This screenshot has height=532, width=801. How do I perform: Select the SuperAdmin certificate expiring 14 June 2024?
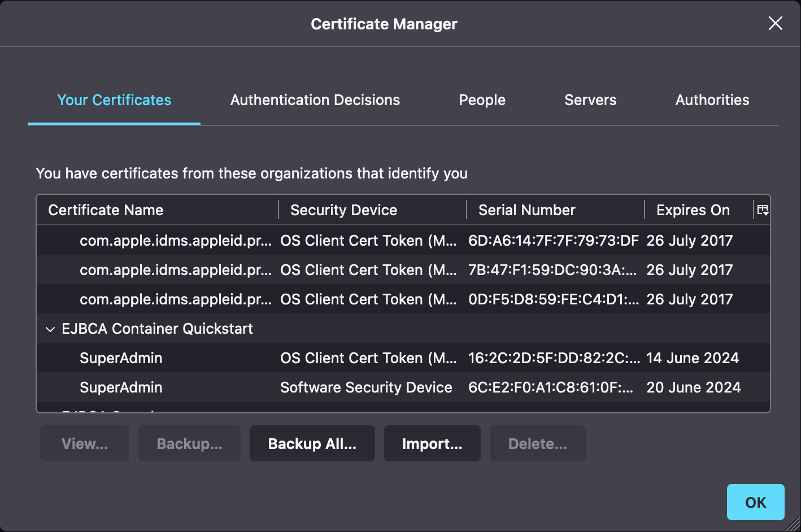click(x=226, y=358)
